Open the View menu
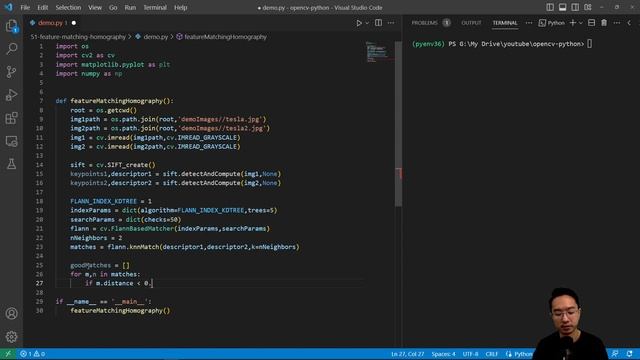Image resolution: width=640 pixels, height=360 pixels. coord(95,7)
